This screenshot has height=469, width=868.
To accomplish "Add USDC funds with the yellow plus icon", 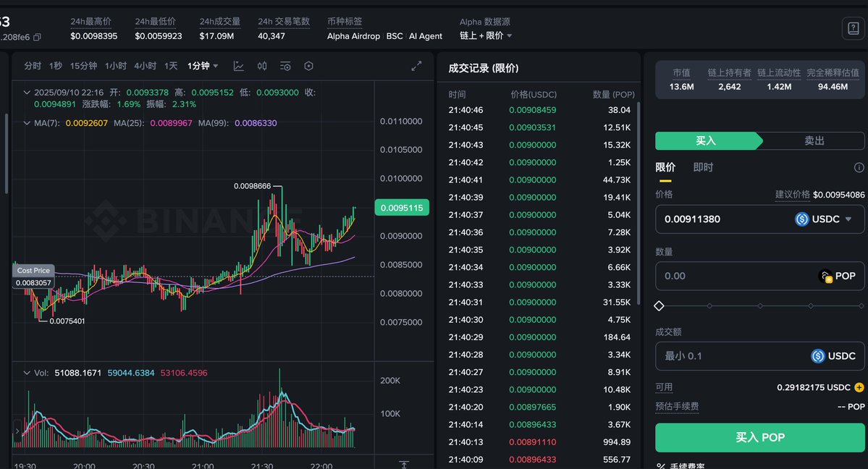I will pyautogui.click(x=859, y=387).
